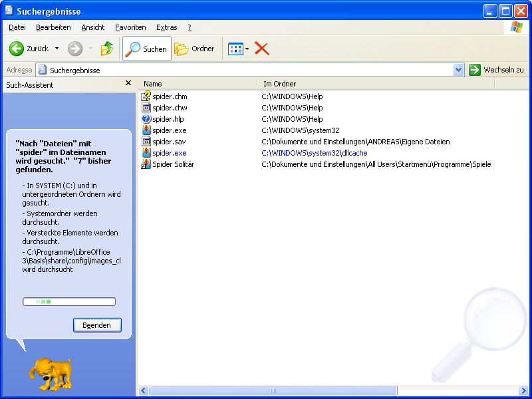Go up one folder level icon
Screen dimensions: 532x399
coord(107,49)
